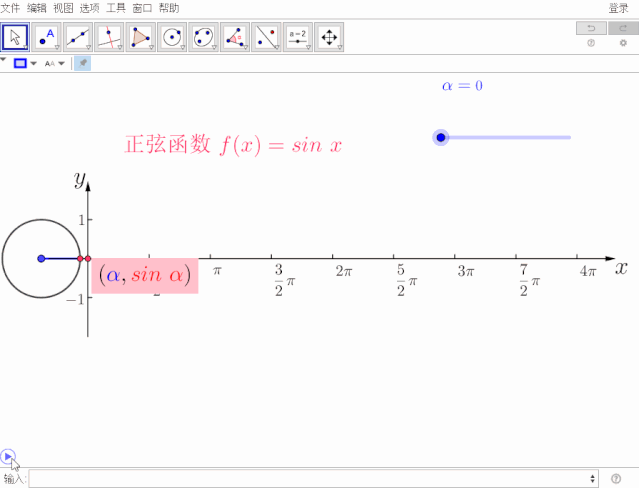Select the unit circle outline
Screen dimensions: 639x488
41,219
